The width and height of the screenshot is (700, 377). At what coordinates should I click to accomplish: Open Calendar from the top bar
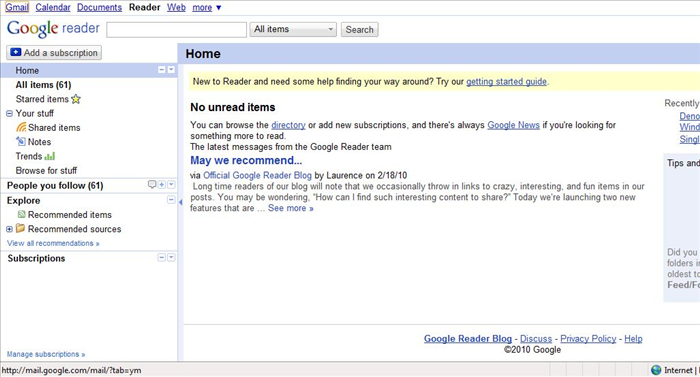[x=53, y=7]
